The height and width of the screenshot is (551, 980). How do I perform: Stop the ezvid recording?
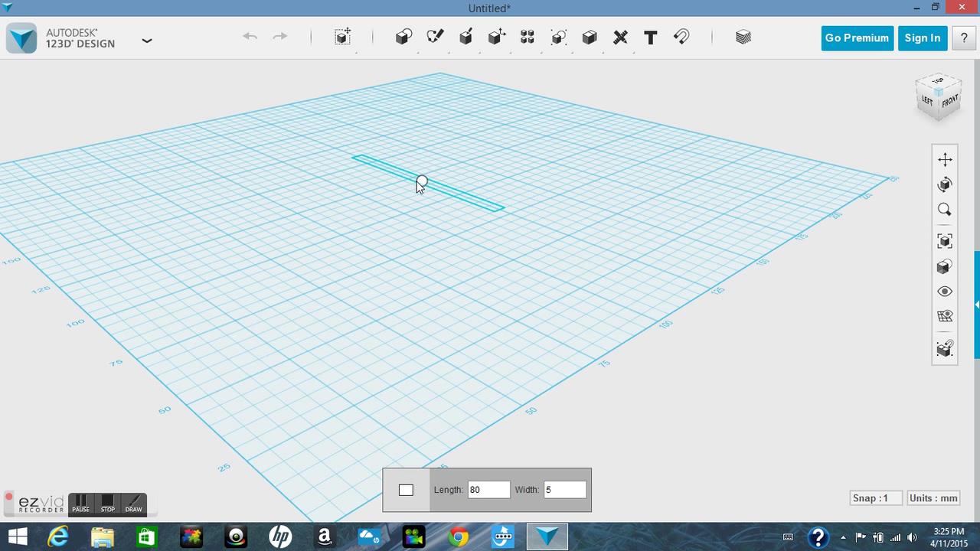tap(107, 504)
